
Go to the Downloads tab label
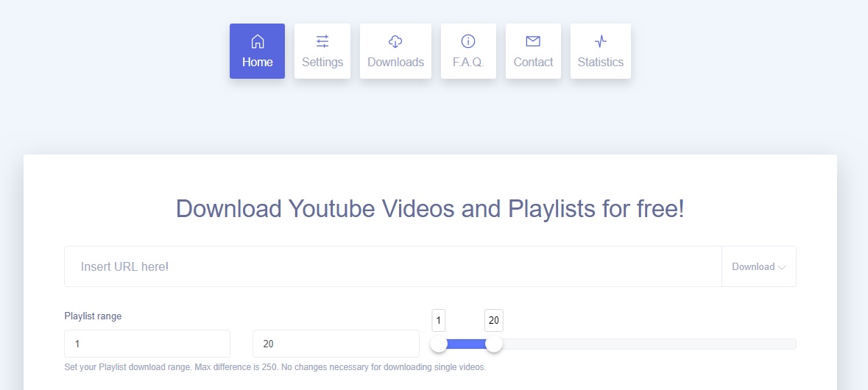tap(396, 62)
